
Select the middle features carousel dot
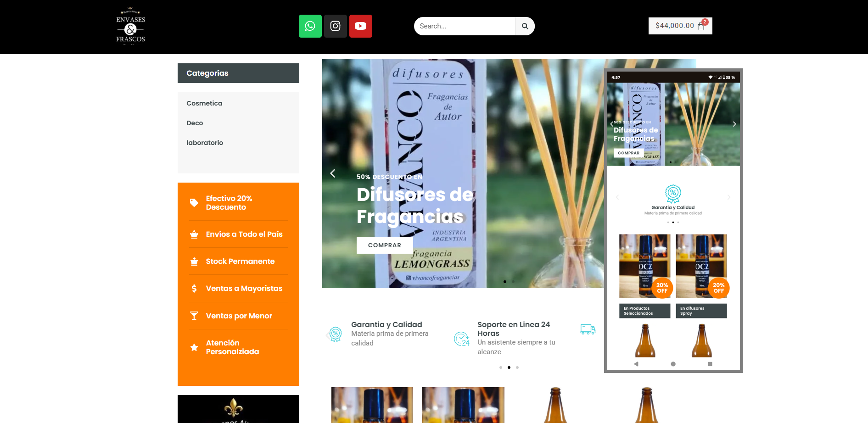pyautogui.click(x=509, y=367)
